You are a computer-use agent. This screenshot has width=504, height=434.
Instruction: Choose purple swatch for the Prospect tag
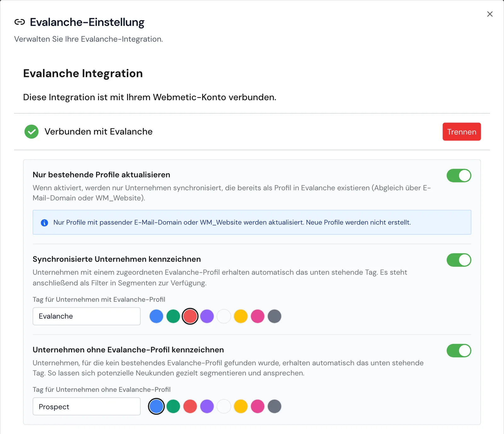[x=207, y=406]
